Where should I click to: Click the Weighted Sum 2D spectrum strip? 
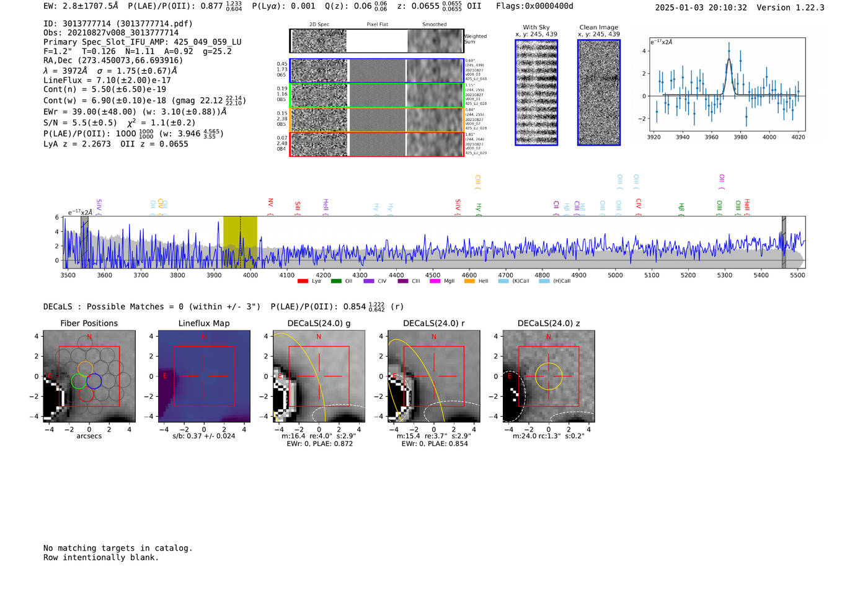point(377,41)
